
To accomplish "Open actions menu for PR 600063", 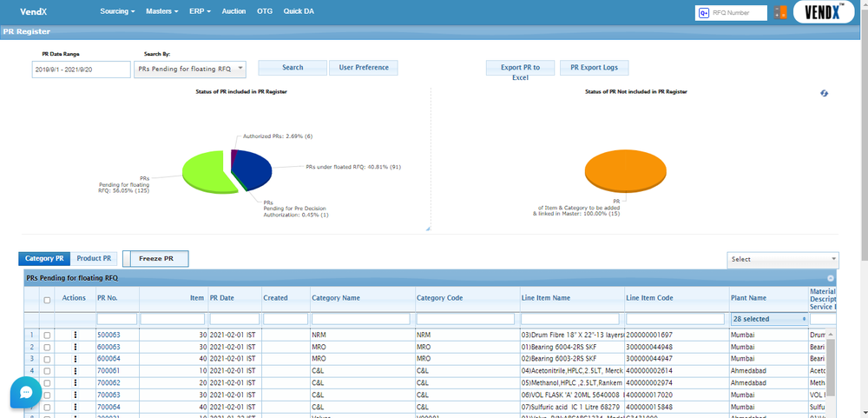I will (x=75, y=347).
